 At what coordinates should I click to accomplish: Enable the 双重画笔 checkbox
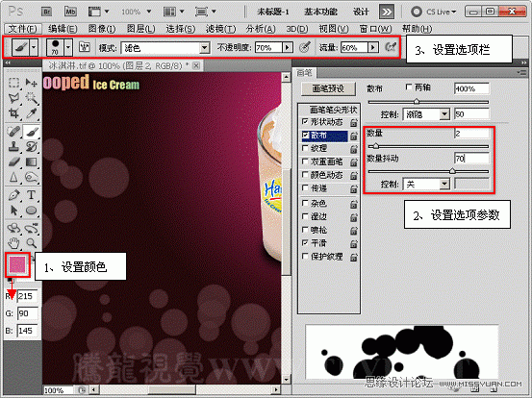(x=305, y=162)
